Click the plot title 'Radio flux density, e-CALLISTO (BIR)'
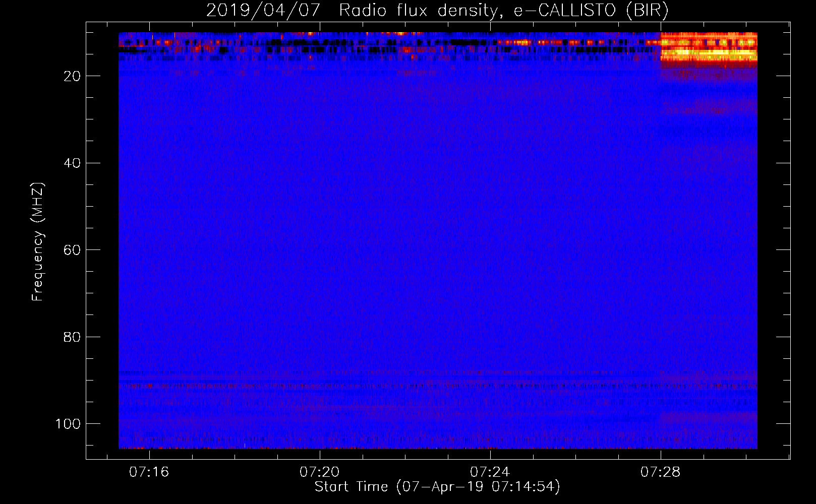 point(503,11)
